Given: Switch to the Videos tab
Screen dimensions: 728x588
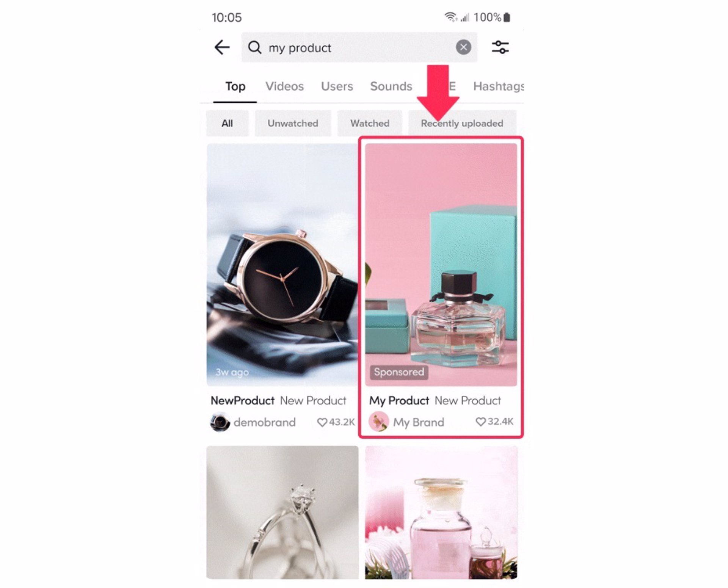Looking at the screenshot, I should 284,86.
